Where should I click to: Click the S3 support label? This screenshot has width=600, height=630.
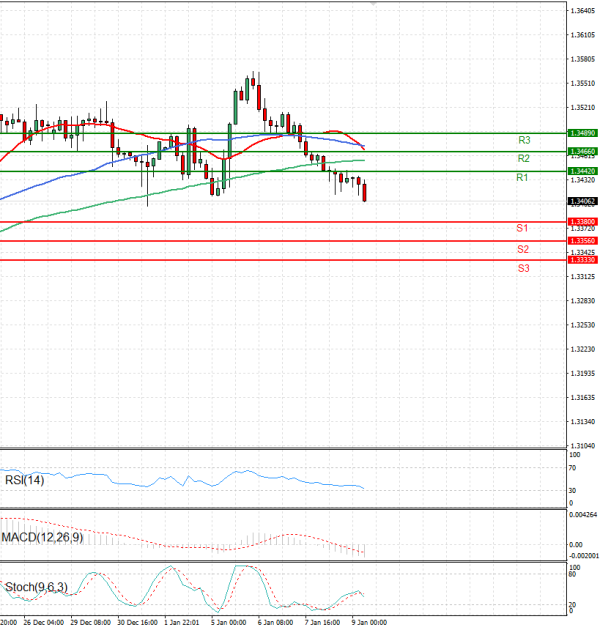click(x=523, y=269)
